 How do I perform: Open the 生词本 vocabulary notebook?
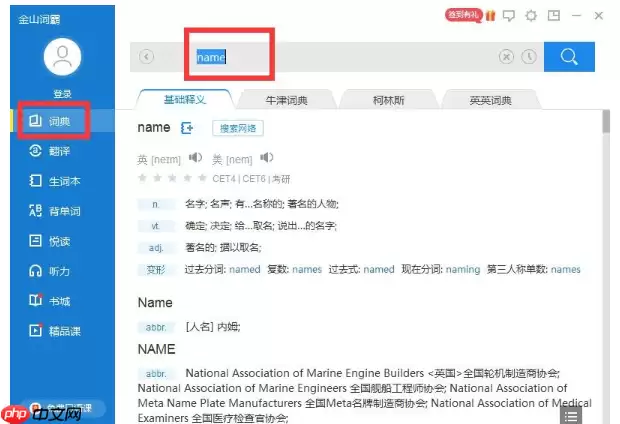55,181
